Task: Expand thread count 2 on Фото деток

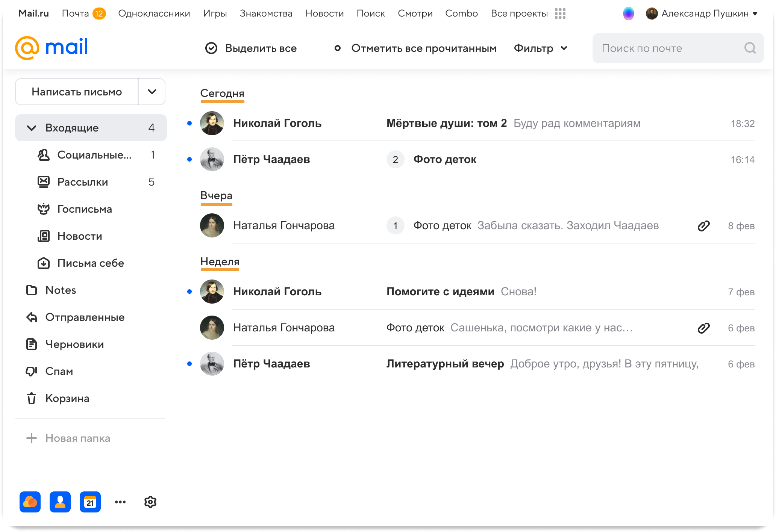Action: tap(396, 159)
